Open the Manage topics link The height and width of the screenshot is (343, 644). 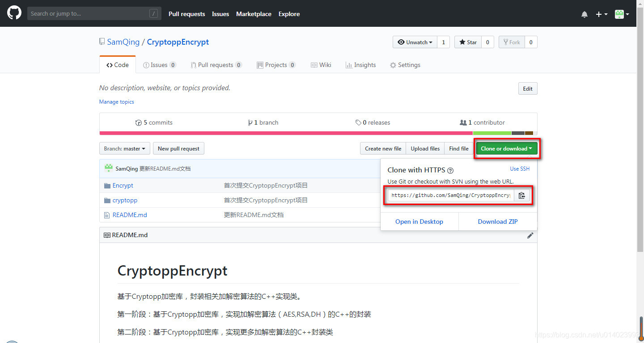[x=117, y=102]
